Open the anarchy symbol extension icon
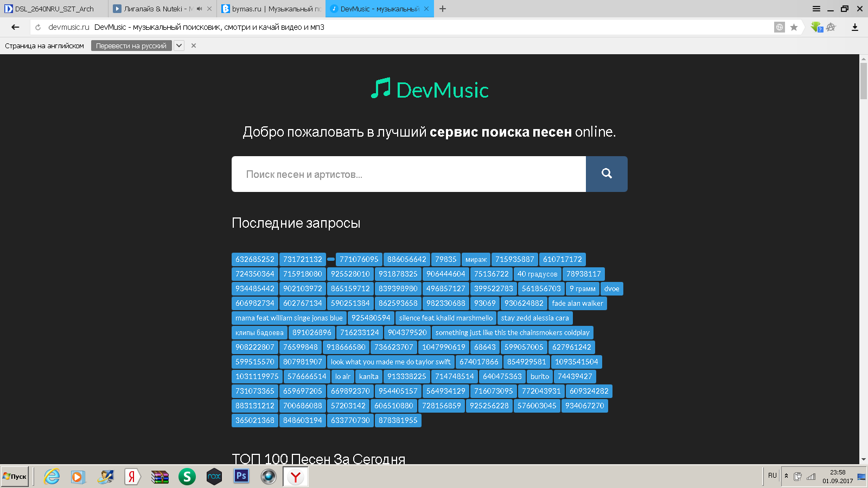Image resolution: width=868 pixels, height=488 pixels. (831, 27)
